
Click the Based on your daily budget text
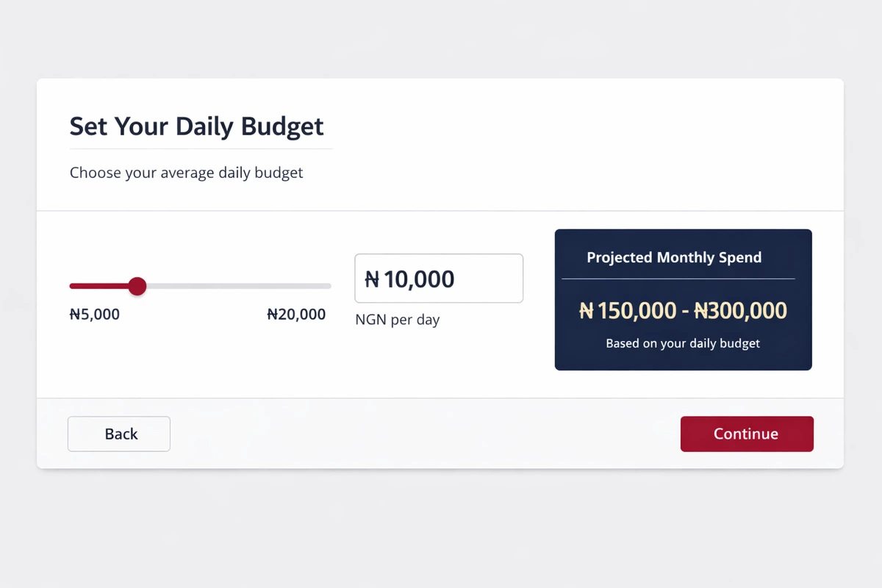[x=682, y=343]
